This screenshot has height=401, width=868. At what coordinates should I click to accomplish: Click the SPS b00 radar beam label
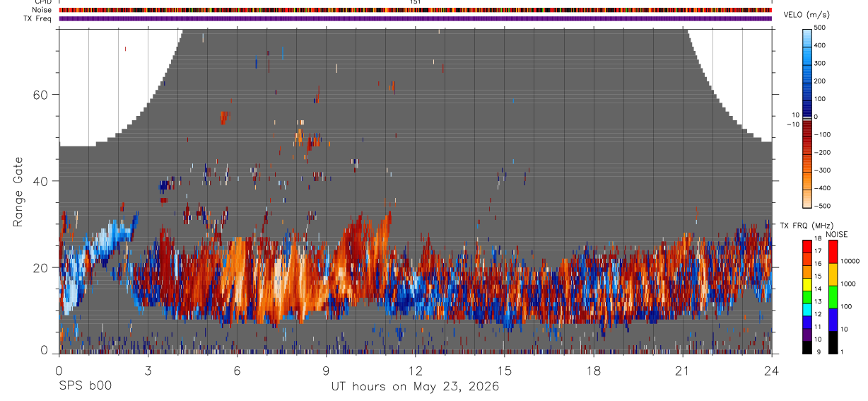point(85,386)
